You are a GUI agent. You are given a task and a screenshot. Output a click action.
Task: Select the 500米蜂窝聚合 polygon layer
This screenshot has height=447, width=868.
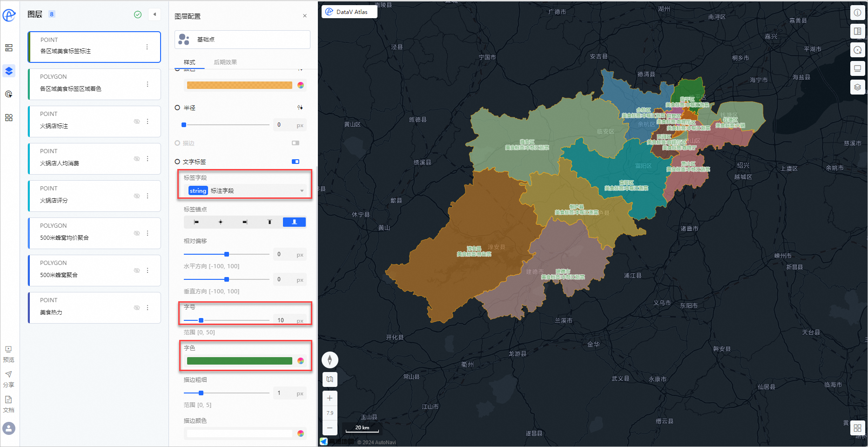coord(94,271)
